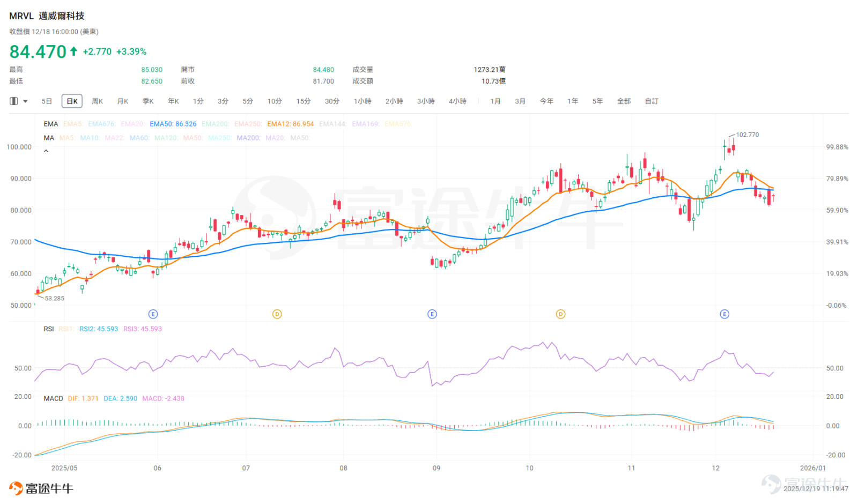Toggle the EMA169 indicator line
This screenshot has width=858, height=504.
coord(366,124)
